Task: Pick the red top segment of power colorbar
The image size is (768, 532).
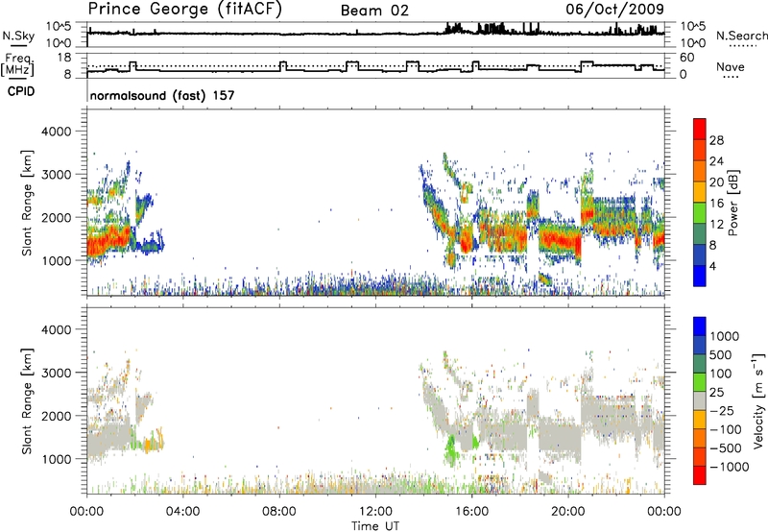Action: [700, 130]
